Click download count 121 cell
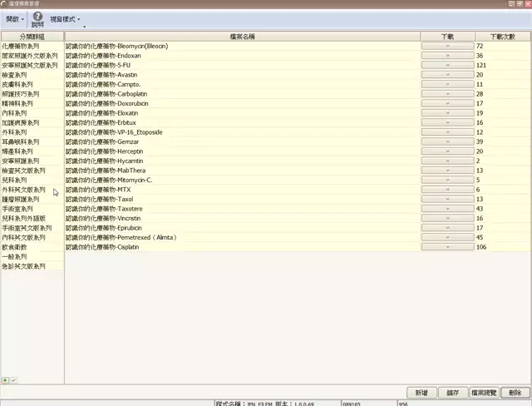The image size is (532, 406). [502, 65]
